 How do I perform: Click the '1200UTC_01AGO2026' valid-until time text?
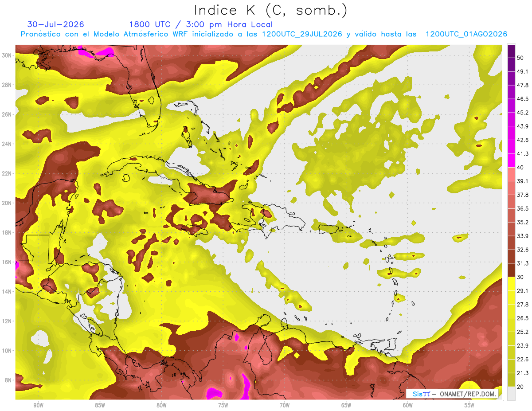click(x=466, y=35)
